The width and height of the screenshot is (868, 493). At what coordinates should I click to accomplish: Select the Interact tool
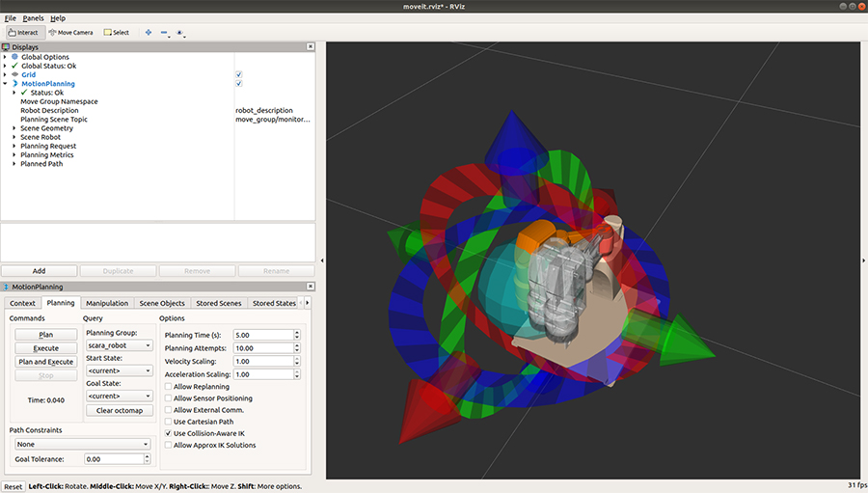coord(25,32)
